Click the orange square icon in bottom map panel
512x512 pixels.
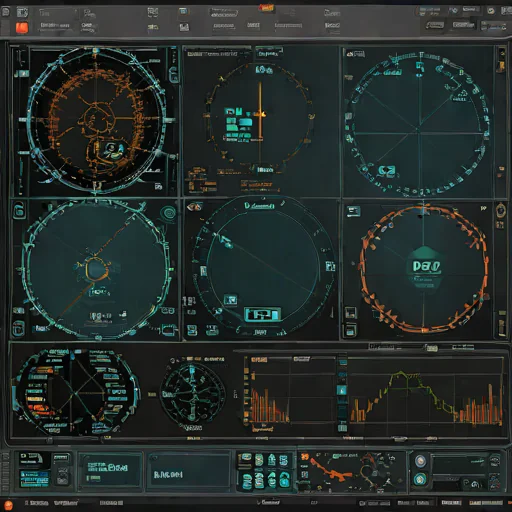click(305, 457)
